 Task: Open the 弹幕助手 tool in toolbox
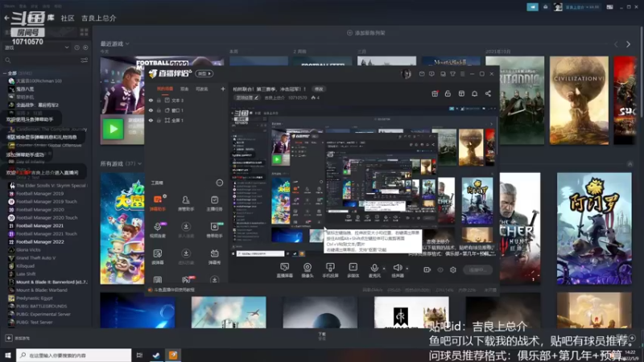point(158,203)
